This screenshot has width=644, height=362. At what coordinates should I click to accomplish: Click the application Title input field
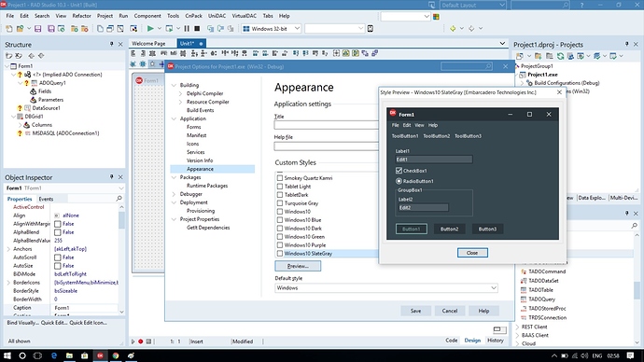327,125
